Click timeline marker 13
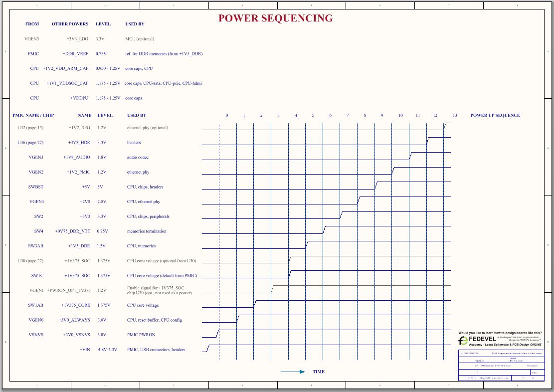 click(454, 115)
